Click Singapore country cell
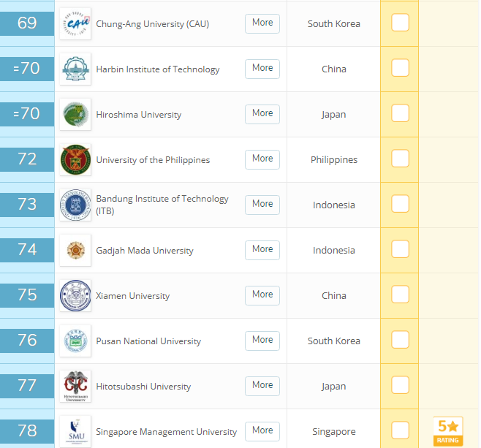 (334, 432)
